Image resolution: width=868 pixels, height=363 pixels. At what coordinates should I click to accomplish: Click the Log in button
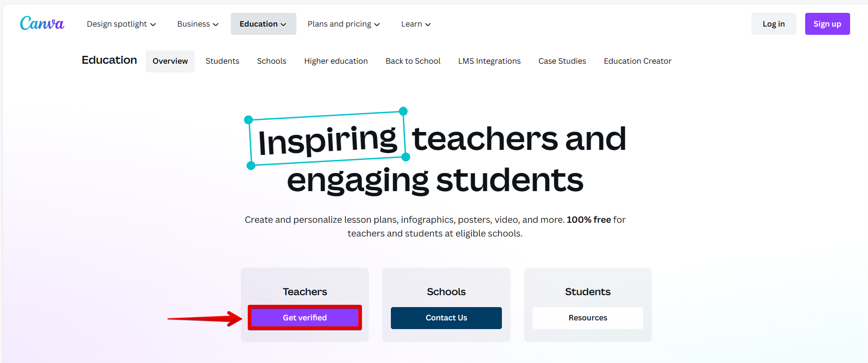[x=773, y=24]
